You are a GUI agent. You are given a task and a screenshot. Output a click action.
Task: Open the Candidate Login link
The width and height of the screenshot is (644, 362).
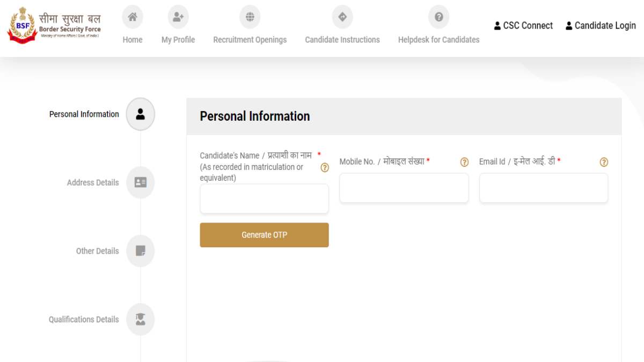(601, 26)
